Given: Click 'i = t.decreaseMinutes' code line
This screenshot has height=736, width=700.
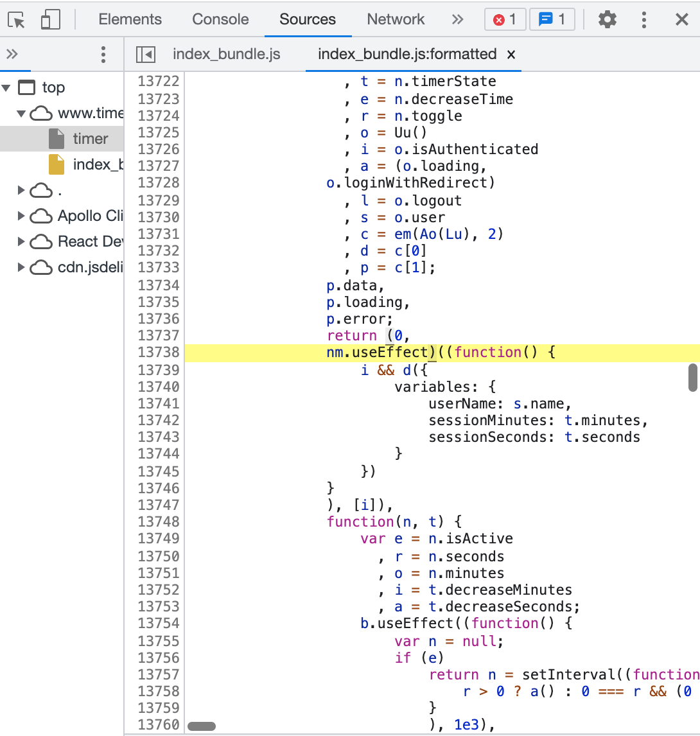Looking at the screenshot, I should [x=484, y=590].
